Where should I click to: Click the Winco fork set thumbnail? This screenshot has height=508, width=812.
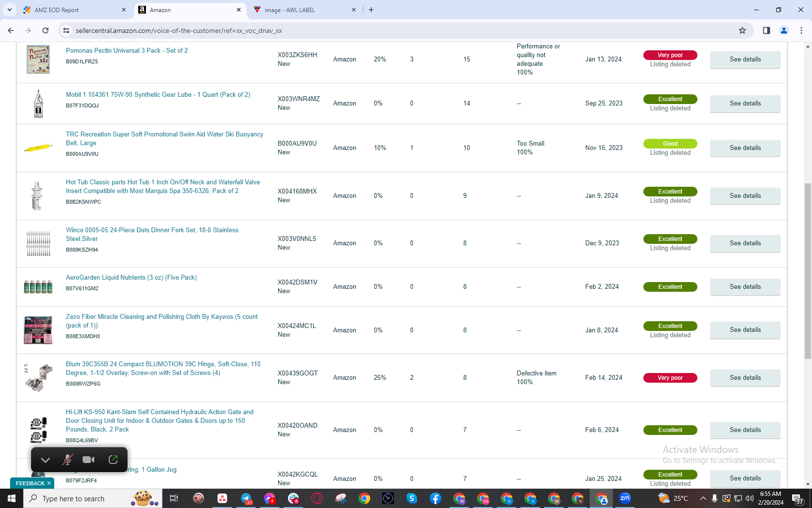pyautogui.click(x=38, y=243)
